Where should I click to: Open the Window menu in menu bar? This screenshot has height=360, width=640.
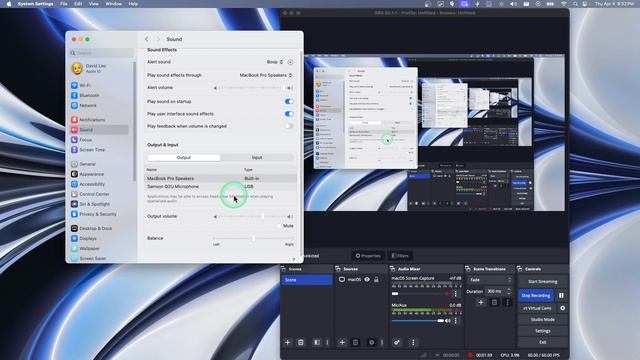[x=113, y=4]
